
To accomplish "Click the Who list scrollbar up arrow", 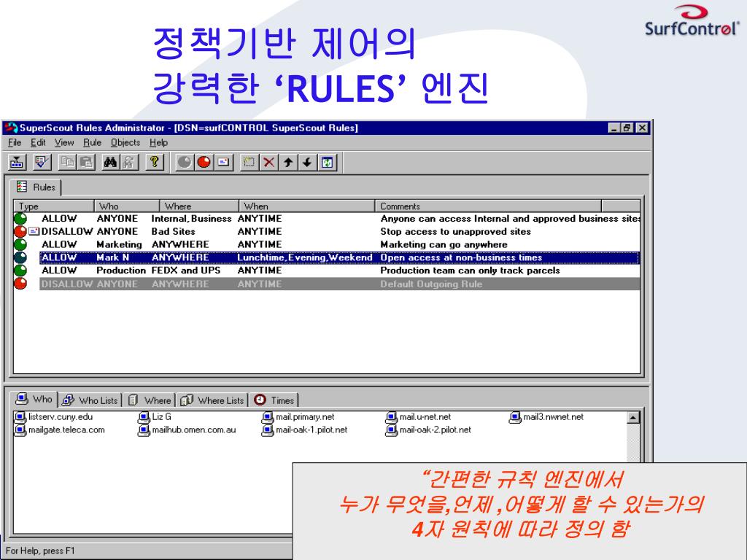I will [x=632, y=418].
